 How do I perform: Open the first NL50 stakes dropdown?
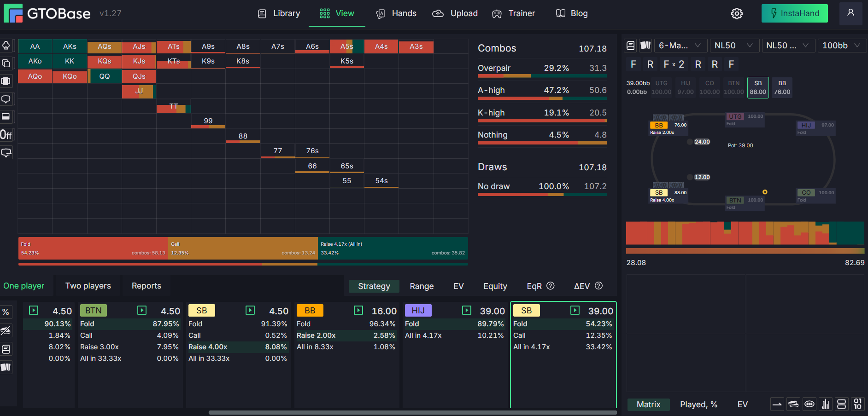coord(733,46)
